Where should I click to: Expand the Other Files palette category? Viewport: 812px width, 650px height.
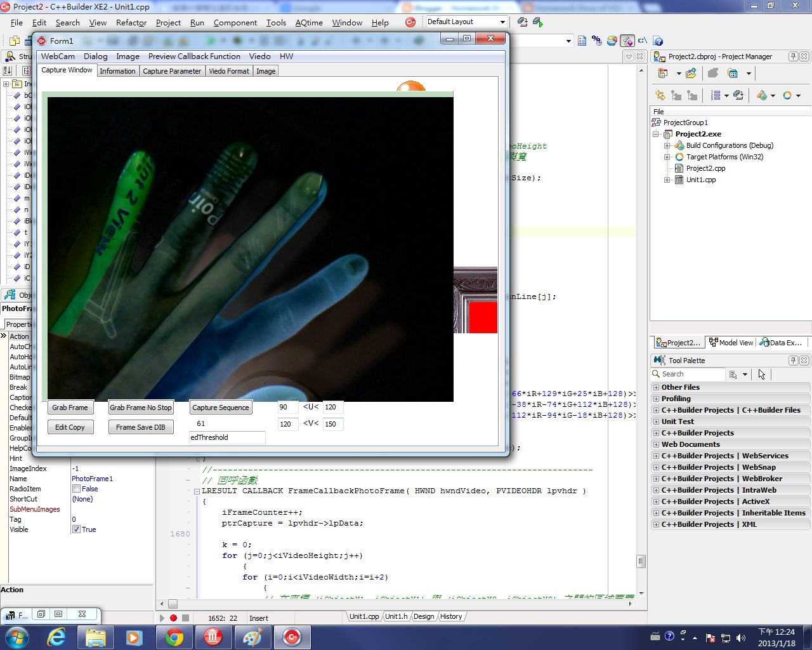click(656, 387)
